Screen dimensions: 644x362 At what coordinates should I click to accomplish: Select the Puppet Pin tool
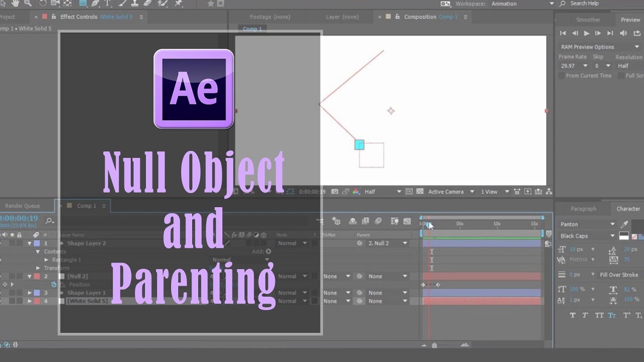(179, 3)
